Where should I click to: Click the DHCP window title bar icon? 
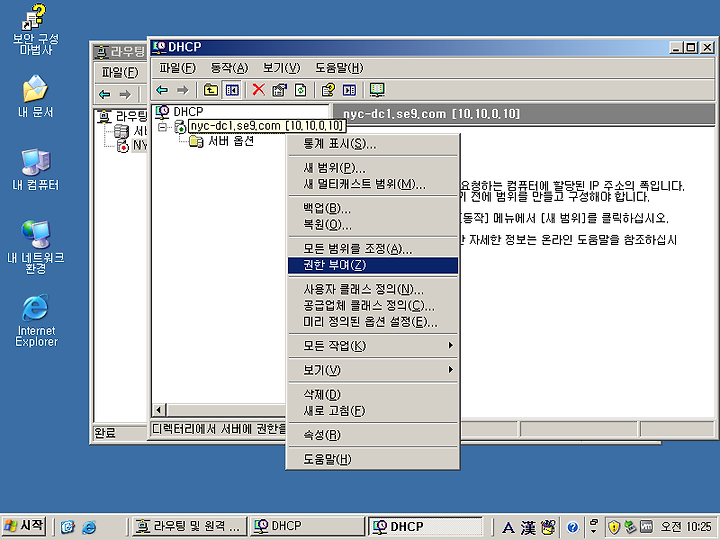click(x=159, y=47)
